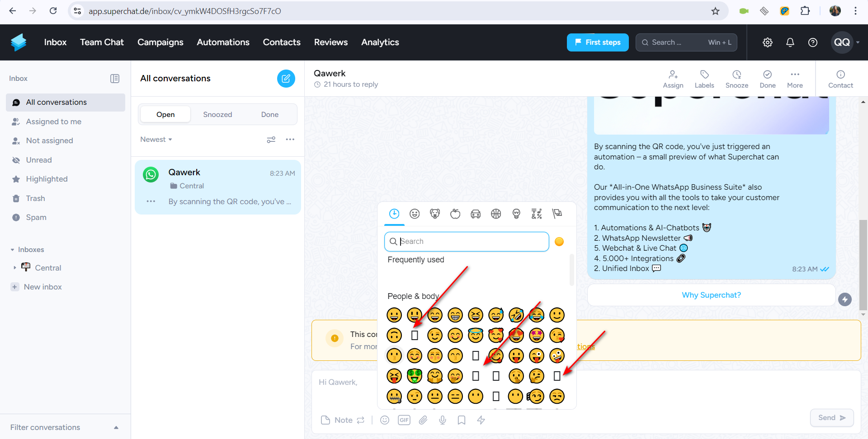
Task: Select smileys and people emoji category
Action: click(x=415, y=214)
